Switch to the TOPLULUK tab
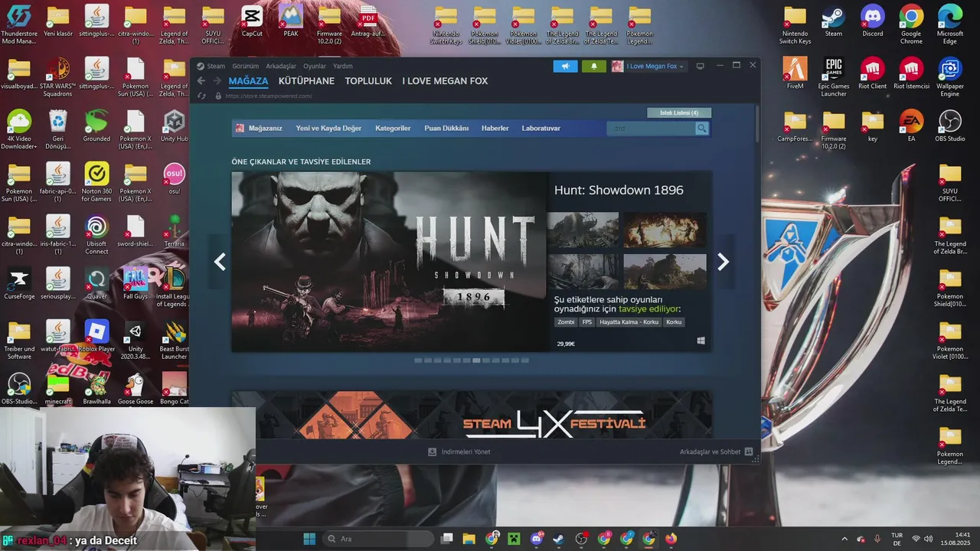 [x=368, y=81]
